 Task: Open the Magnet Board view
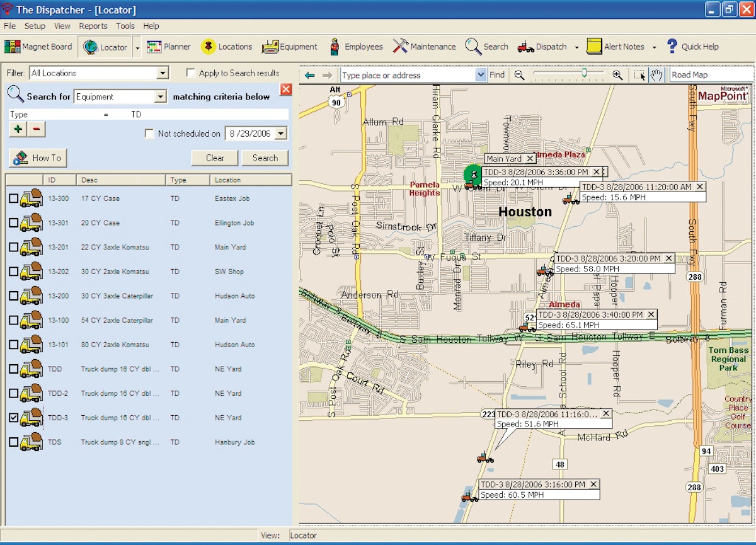click(38, 46)
